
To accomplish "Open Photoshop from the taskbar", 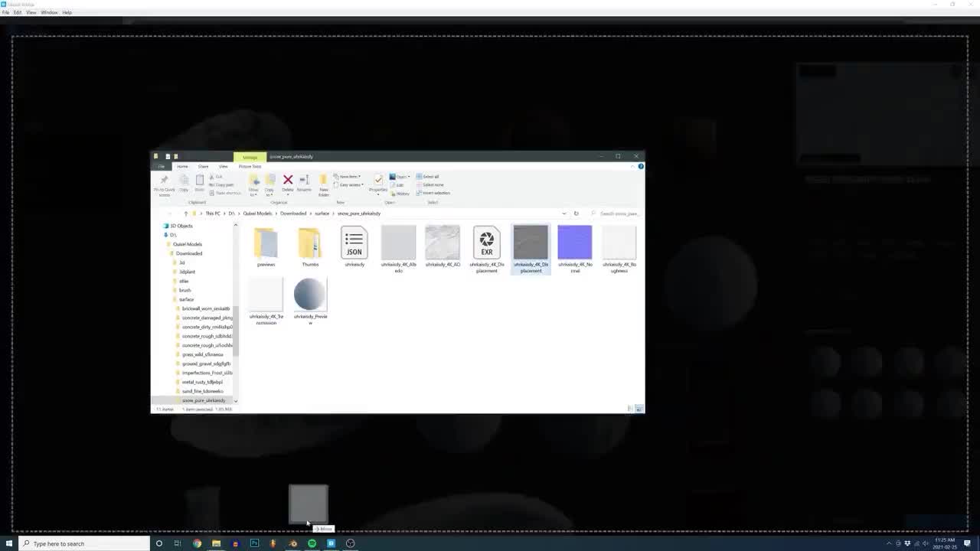I will click(254, 543).
